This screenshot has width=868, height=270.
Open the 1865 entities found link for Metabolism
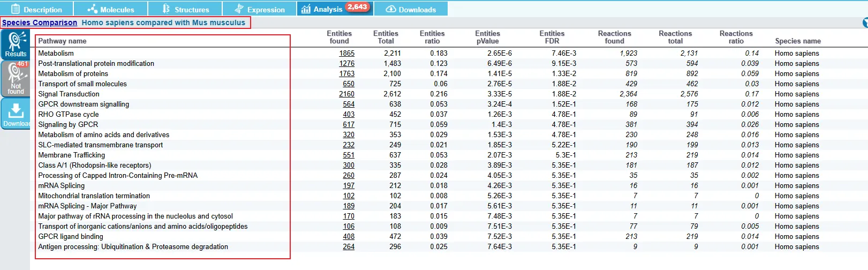pos(346,53)
